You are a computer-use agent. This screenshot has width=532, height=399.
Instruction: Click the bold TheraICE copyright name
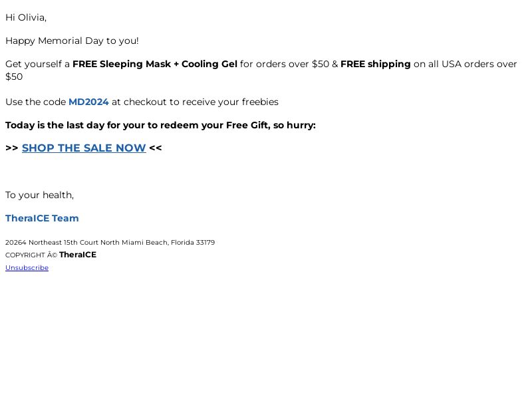point(78,255)
